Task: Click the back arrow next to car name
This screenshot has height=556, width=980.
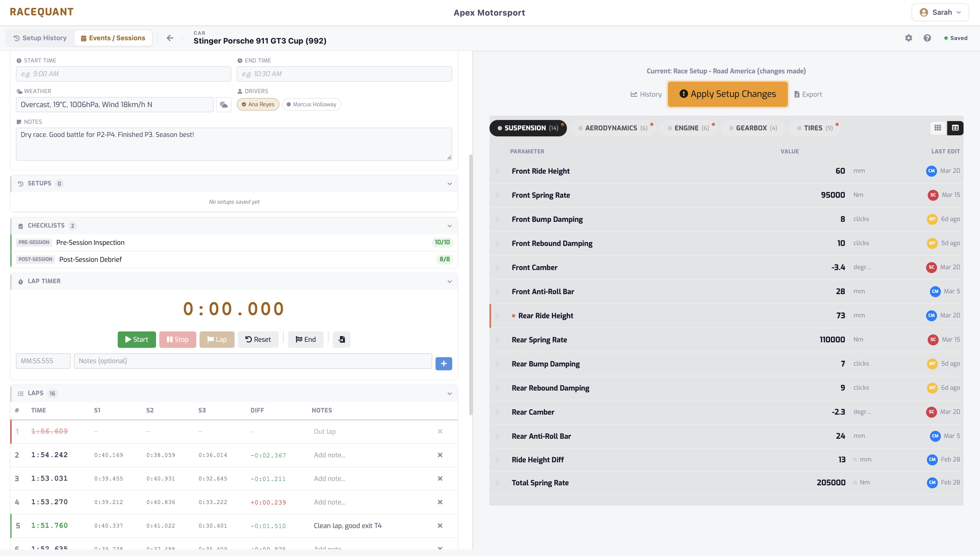Action: pos(170,38)
